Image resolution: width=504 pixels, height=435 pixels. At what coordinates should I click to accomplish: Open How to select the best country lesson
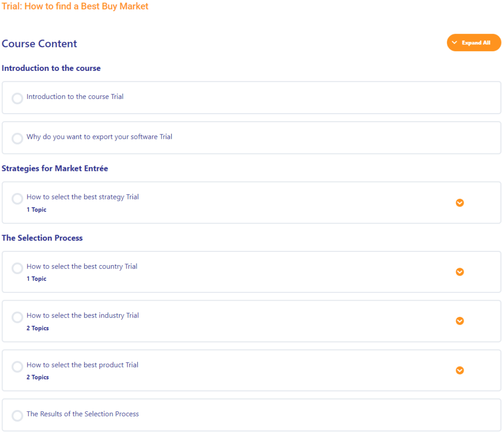(x=82, y=267)
